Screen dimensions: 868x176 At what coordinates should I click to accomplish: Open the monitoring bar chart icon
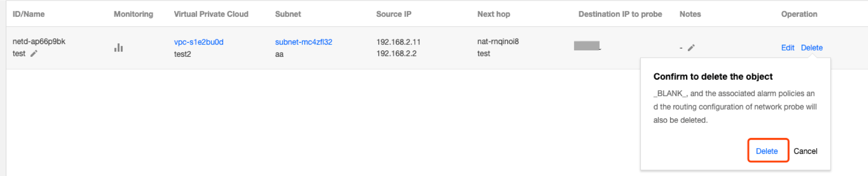point(119,47)
